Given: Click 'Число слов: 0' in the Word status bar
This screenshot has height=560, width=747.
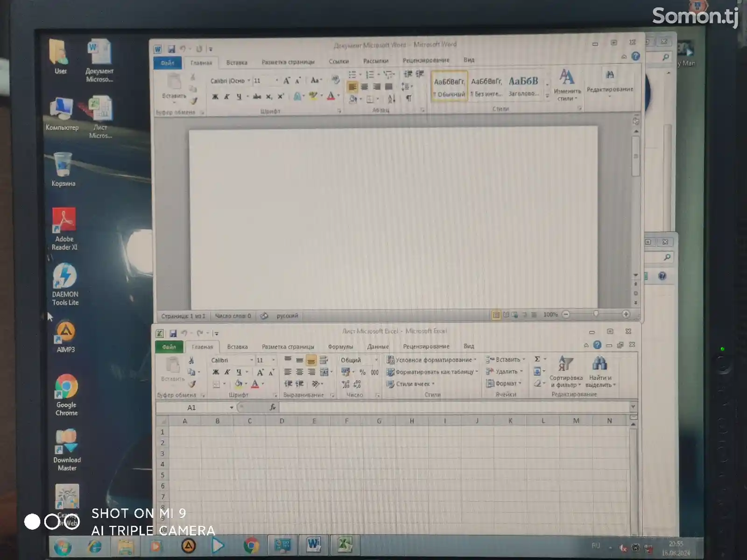Looking at the screenshot, I should [233, 316].
